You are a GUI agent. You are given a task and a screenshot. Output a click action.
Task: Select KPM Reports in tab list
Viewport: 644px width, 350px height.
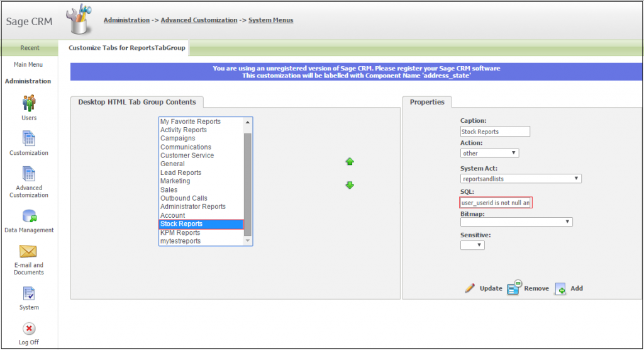tap(201, 232)
